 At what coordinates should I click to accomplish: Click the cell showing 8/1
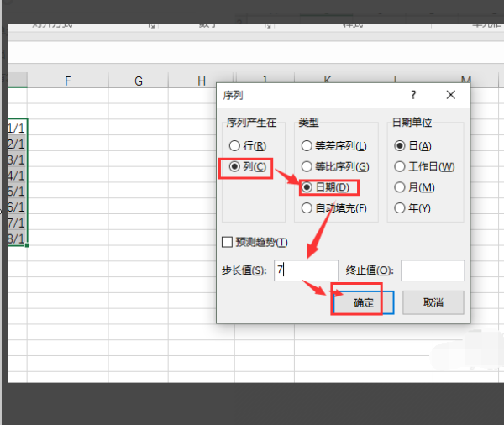pyautogui.click(x=18, y=238)
